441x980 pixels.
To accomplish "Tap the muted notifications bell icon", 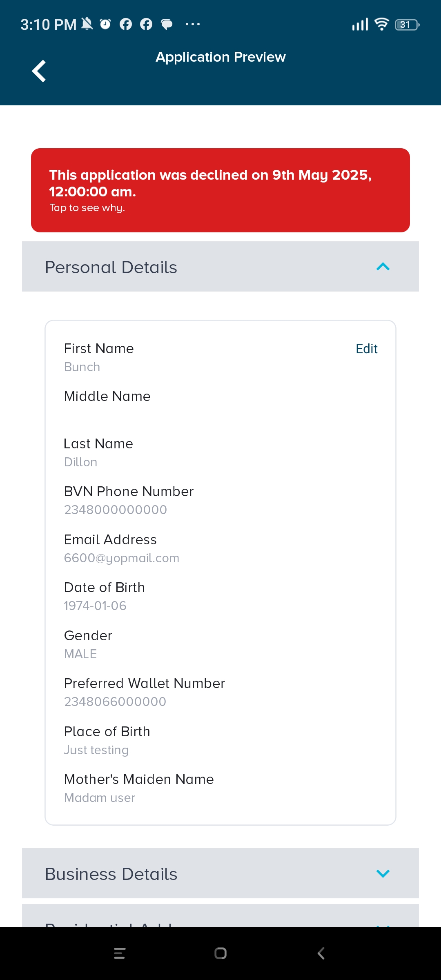I will 87,24.
